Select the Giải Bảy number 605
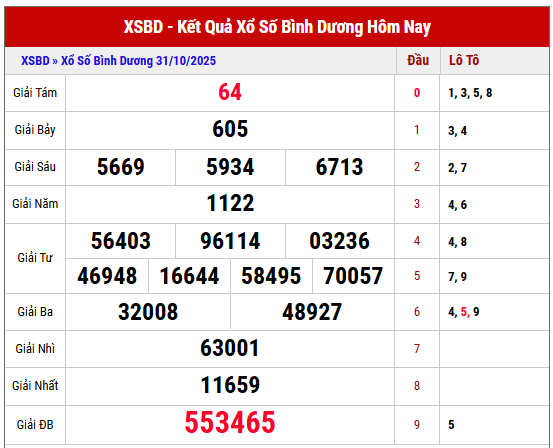Screen dimensions: 553x448 click(230, 129)
